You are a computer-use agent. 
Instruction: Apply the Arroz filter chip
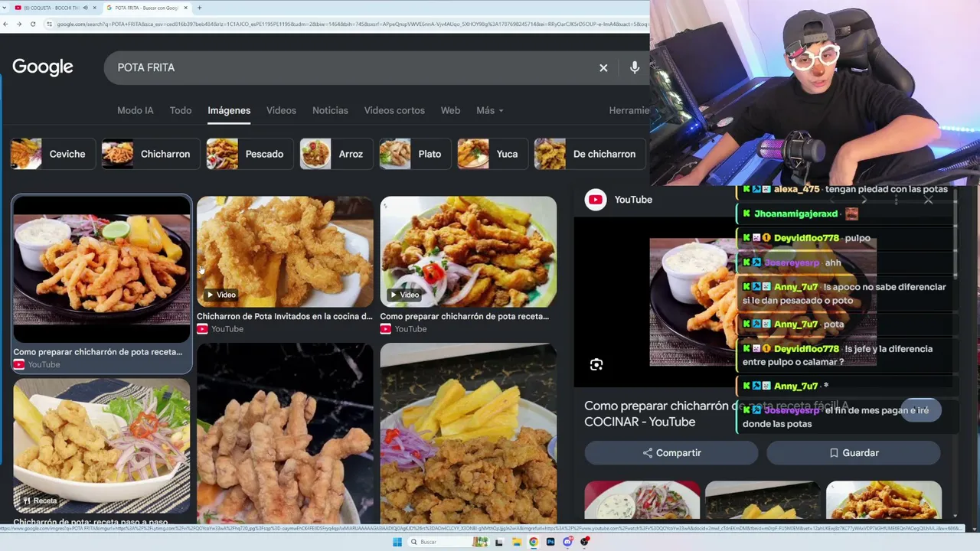coord(336,154)
